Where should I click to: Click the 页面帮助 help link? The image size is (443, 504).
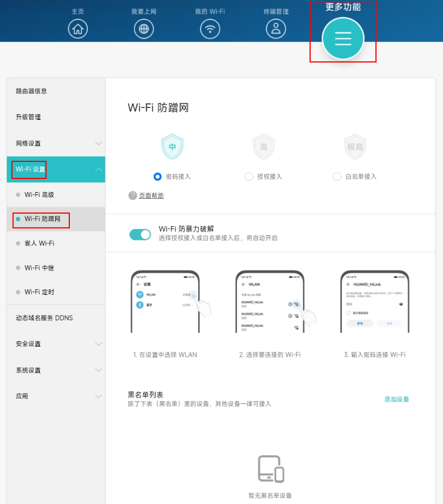pos(151,195)
